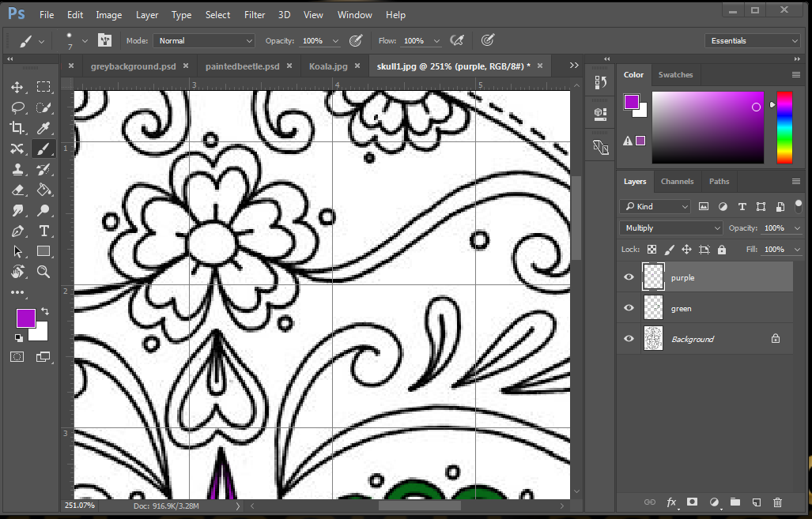
Task: Open the Swatches panel tab
Action: click(x=675, y=75)
